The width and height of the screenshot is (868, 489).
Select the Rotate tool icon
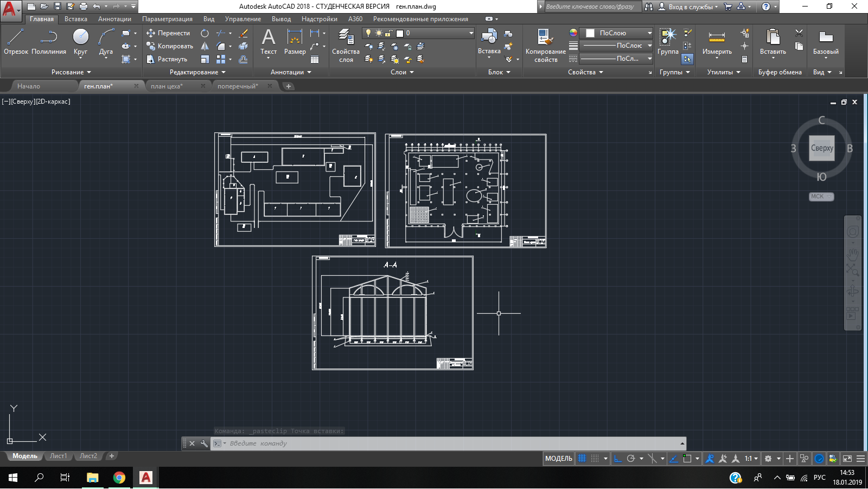[x=205, y=33]
